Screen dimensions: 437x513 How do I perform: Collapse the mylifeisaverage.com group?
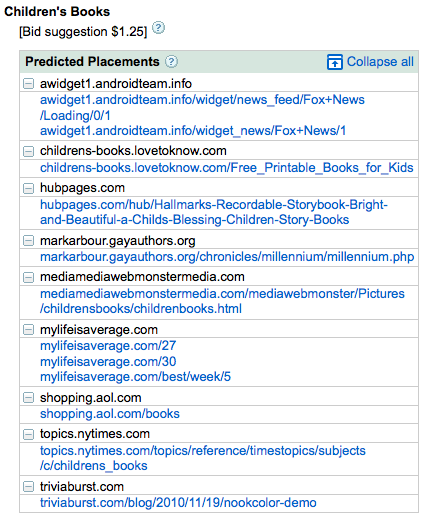(x=29, y=330)
